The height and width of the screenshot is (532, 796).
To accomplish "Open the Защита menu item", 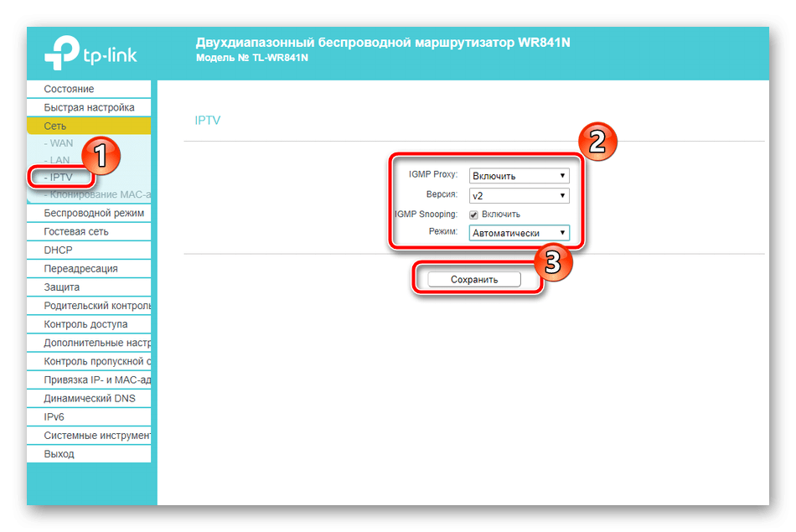I will 62,287.
